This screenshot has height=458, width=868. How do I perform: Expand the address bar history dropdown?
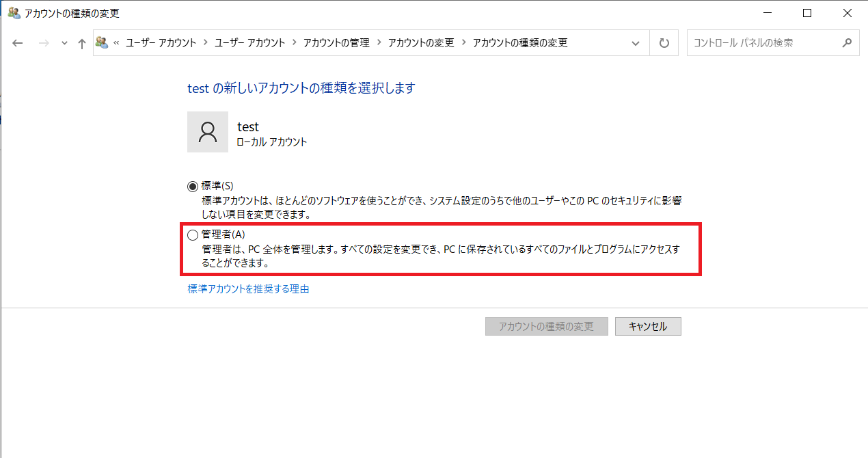tap(636, 43)
